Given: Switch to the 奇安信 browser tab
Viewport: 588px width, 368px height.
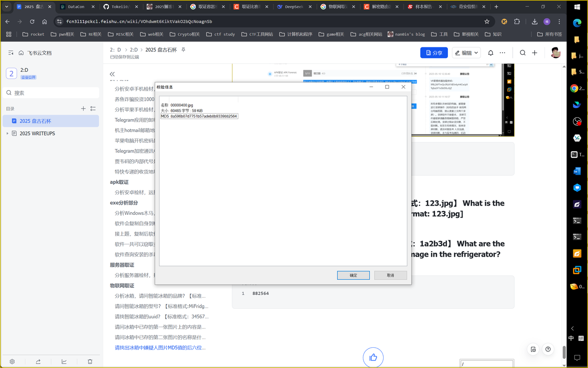Looking at the screenshot, I should click(x=468, y=7).
